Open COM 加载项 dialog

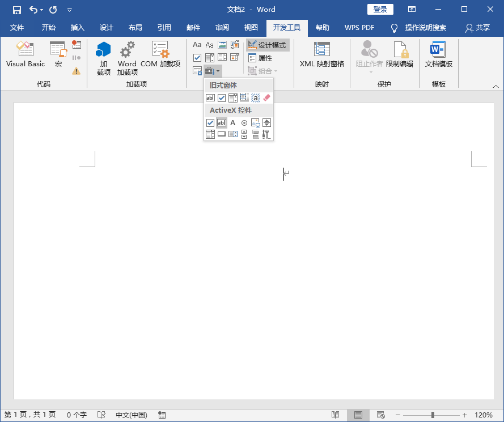160,54
